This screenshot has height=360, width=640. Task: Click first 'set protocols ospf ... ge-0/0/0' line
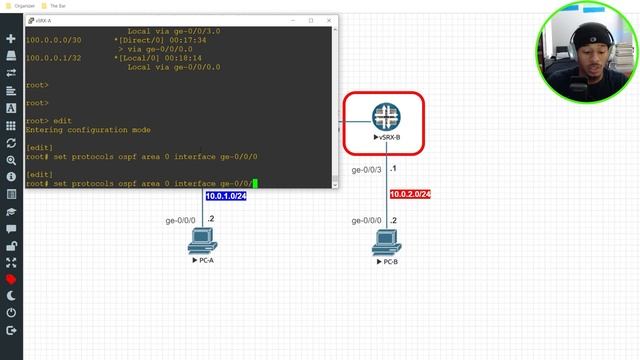click(x=142, y=157)
